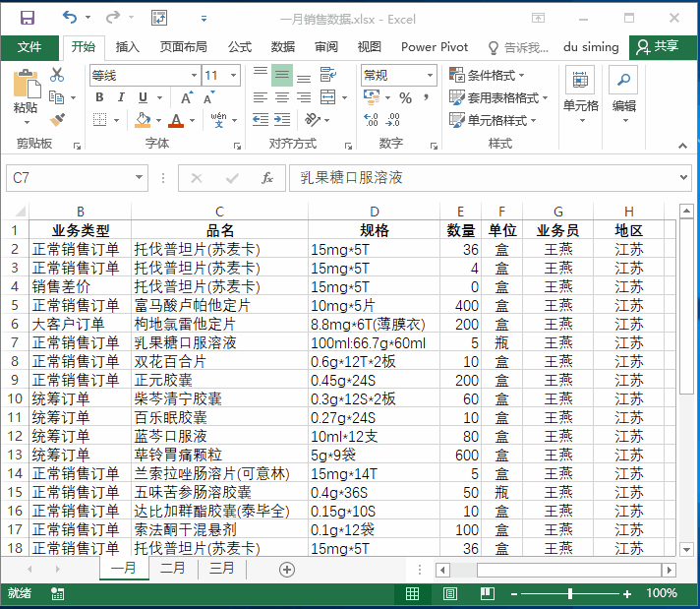Screen dimensions: 700x609
Task: Collapse the ribbon with the chevron
Action: point(682,146)
